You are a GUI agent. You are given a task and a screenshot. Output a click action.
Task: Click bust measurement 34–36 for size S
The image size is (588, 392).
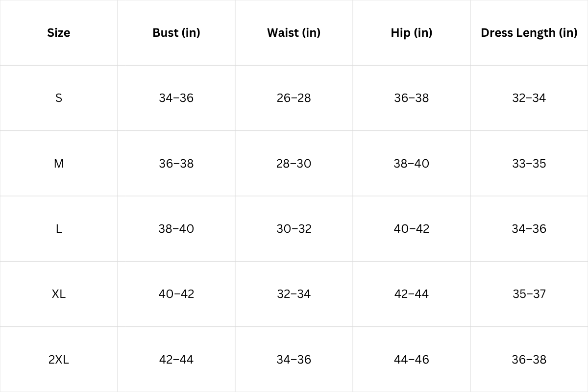click(x=176, y=98)
